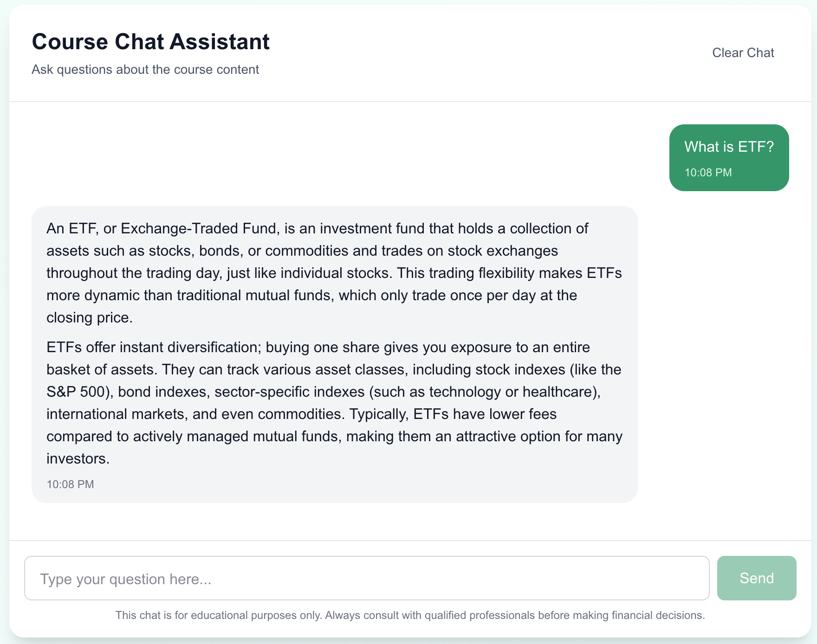
Task: Click the 'What is ETF?' message bubble
Action: click(x=729, y=158)
